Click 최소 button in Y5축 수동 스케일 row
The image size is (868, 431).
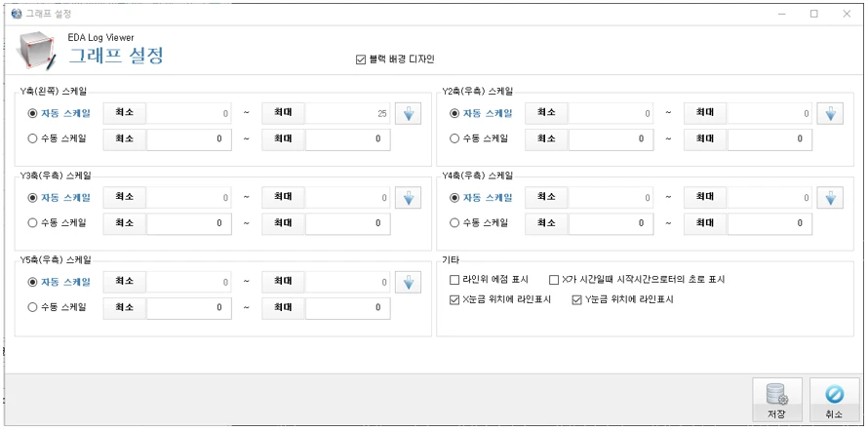(125, 308)
